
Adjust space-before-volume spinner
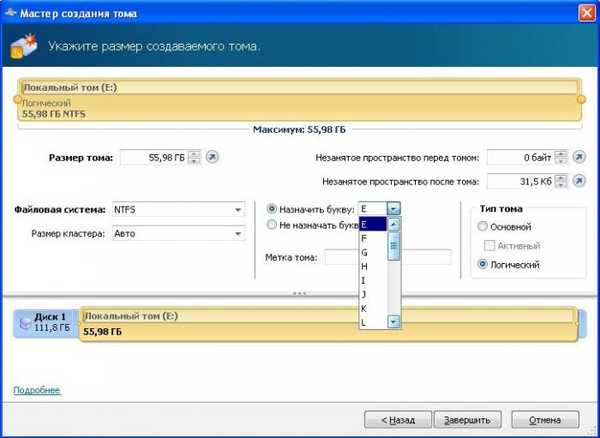pyautogui.click(x=561, y=157)
